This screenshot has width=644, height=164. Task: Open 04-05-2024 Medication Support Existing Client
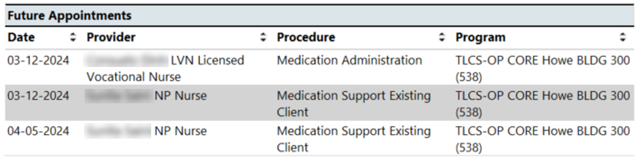pos(354,139)
